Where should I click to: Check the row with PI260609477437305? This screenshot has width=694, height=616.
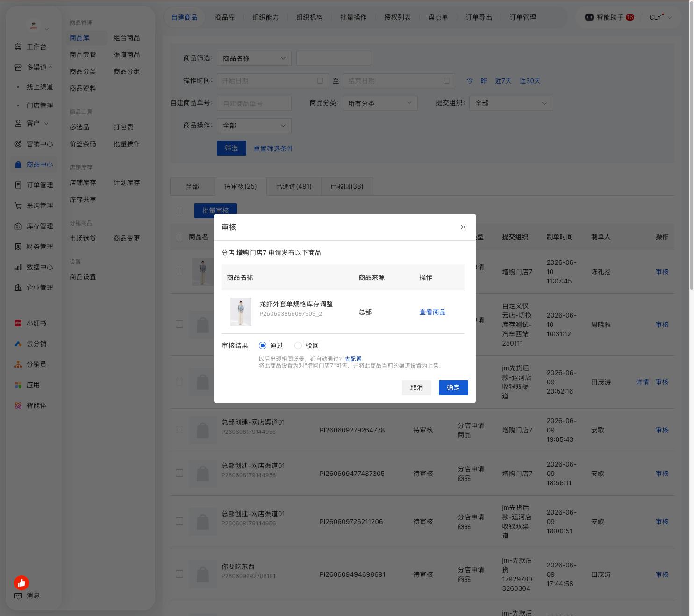[x=179, y=473]
